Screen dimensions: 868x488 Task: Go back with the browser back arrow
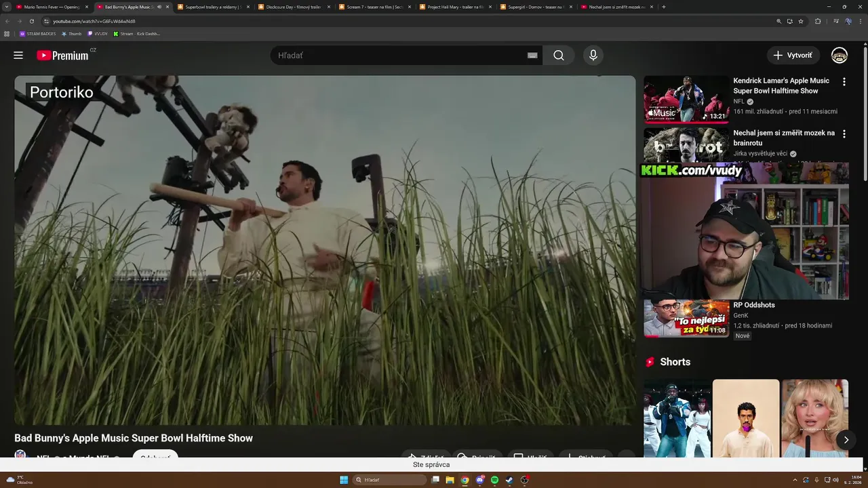click(7, 21)
